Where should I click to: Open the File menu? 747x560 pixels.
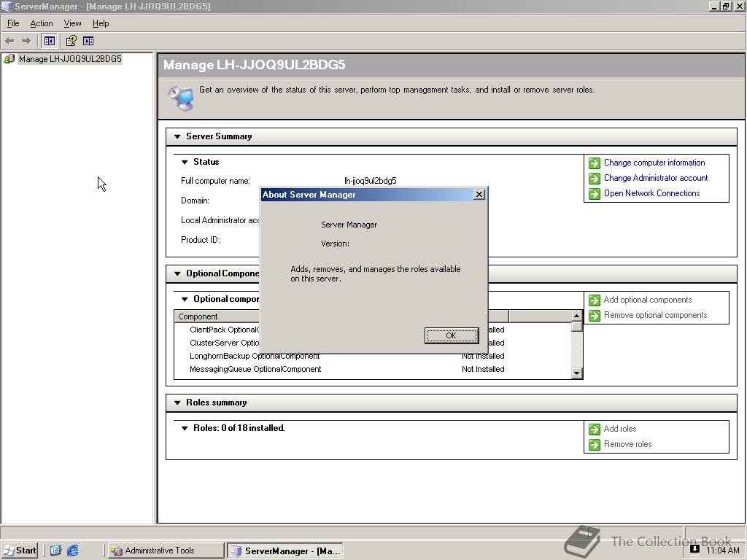[x=13, y=23]
